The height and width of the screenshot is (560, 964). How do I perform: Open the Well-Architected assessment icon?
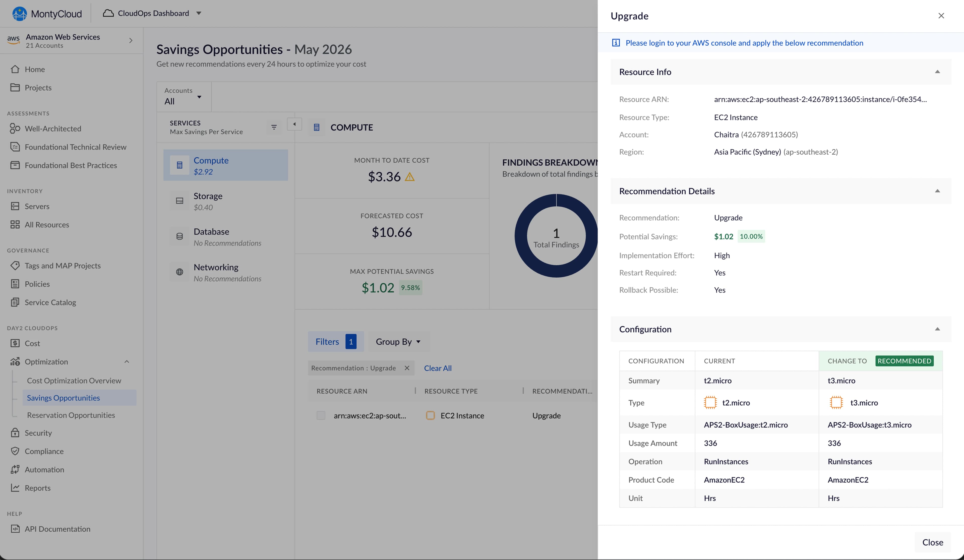(15, 129)
